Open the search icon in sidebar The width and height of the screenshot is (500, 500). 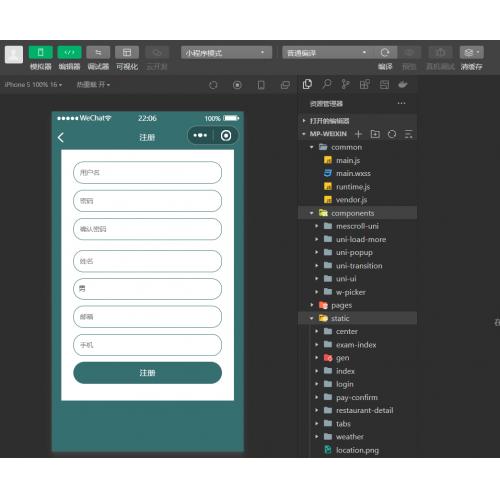[327, 84]
